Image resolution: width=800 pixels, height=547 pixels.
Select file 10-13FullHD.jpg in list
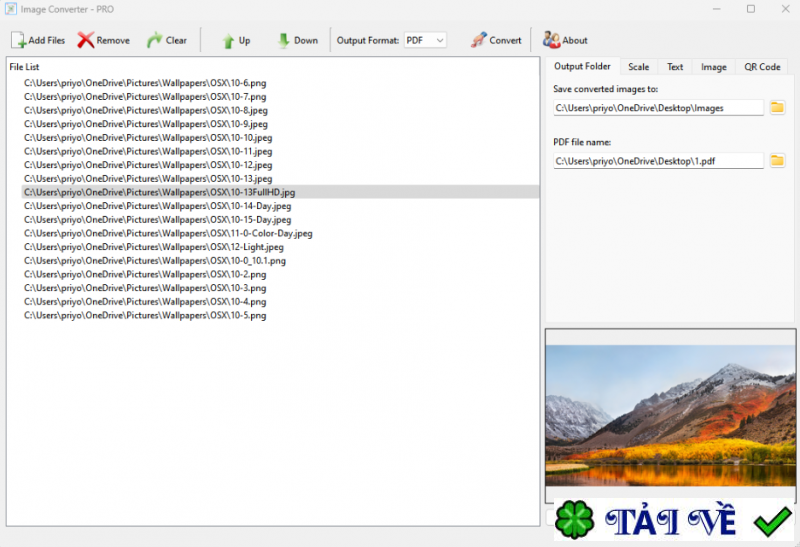[x=280, y=192]
